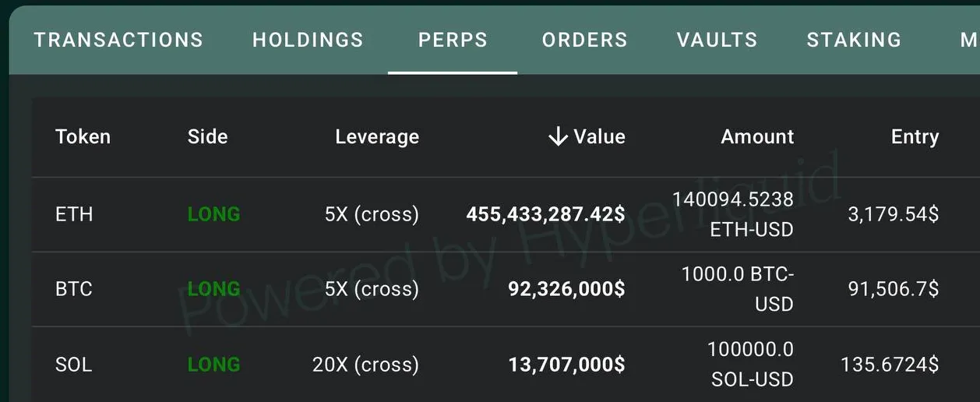Click the 140094.5238 ETH-USD amount cell
The image size is (980, 402).
coord(733,214)
